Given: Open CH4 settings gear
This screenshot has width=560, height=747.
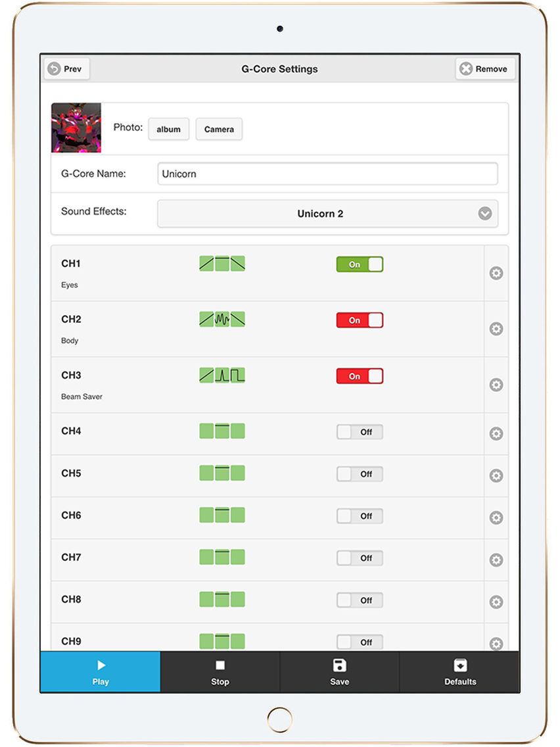Looking at the screenshot, I should pyautogui.click(x=496, y=433).
